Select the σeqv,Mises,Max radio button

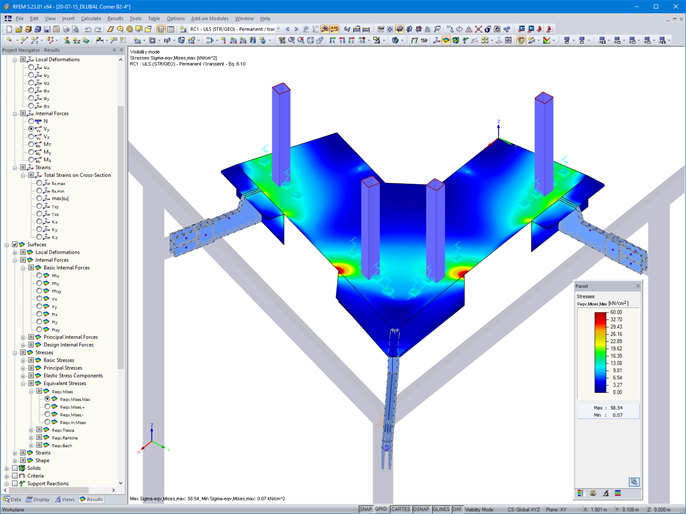point(47,399)
